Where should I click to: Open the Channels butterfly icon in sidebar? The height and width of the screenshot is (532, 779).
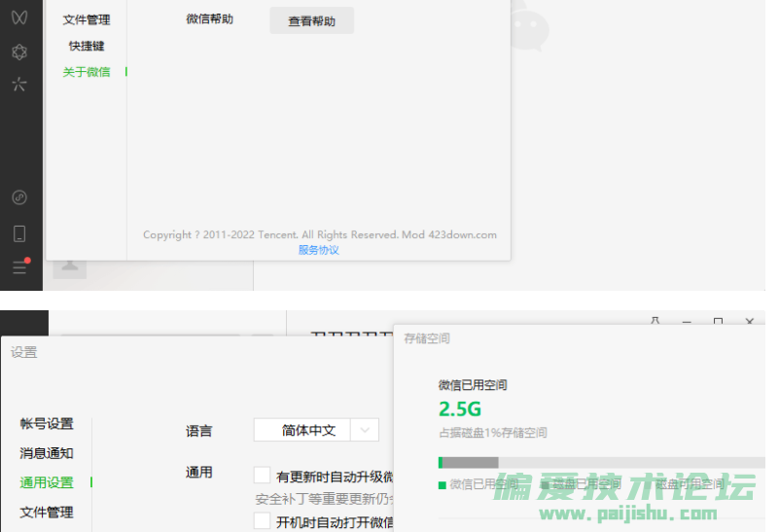point(19,18)
